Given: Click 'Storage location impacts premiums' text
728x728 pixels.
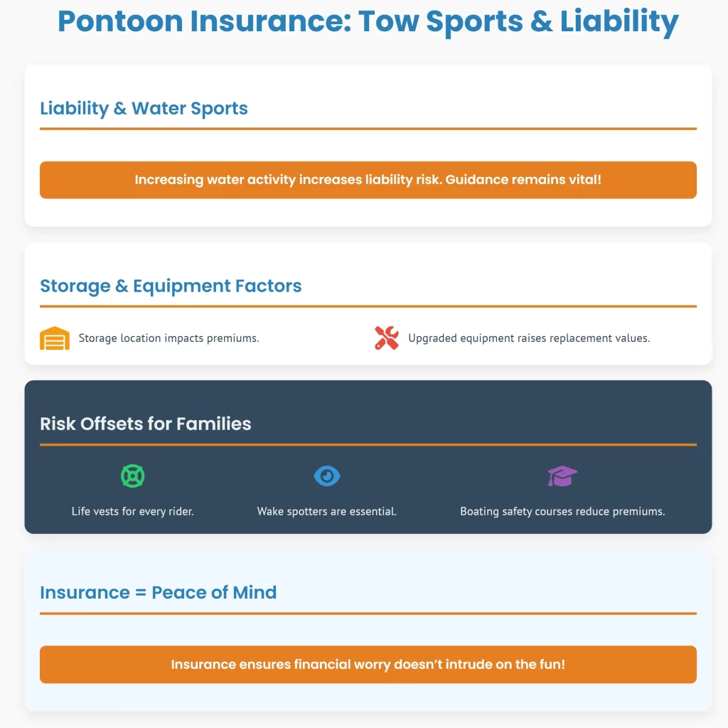Looking at the screenshot, I should point(168,338).
